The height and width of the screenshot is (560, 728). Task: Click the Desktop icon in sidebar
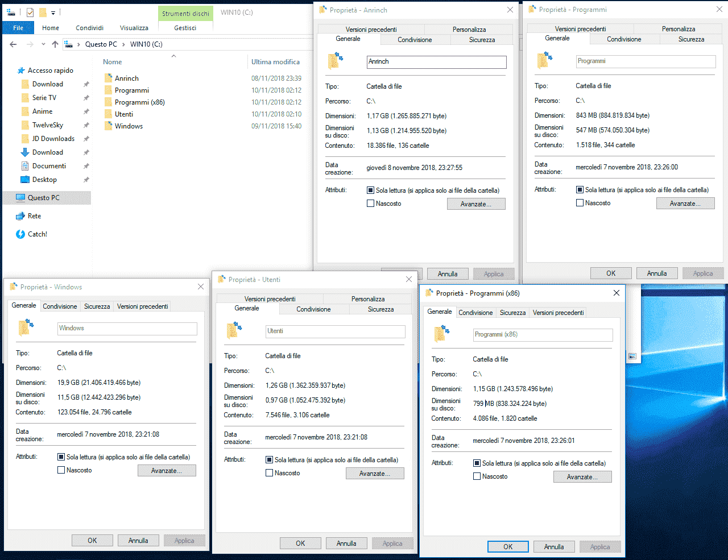point(25,180)
